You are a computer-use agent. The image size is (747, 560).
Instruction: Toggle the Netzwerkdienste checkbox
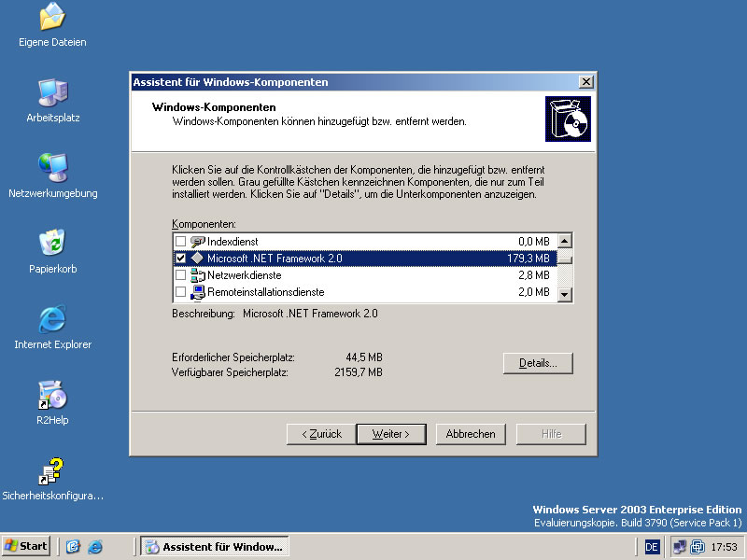(181, 275)
